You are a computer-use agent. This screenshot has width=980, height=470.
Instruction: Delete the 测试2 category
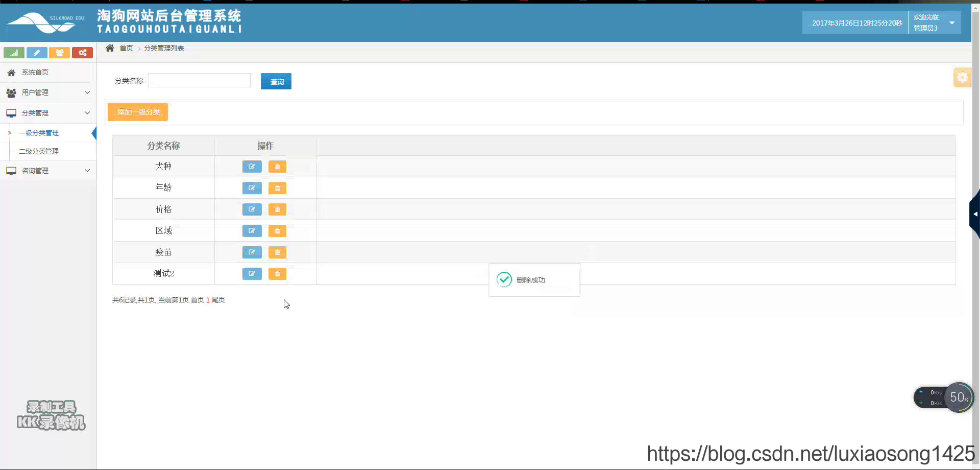coord(277,274)
